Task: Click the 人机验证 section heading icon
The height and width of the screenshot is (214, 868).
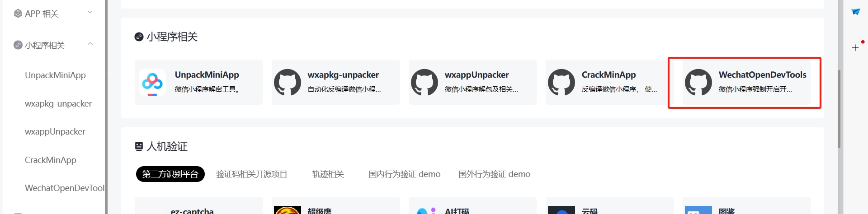Action: 139,146
